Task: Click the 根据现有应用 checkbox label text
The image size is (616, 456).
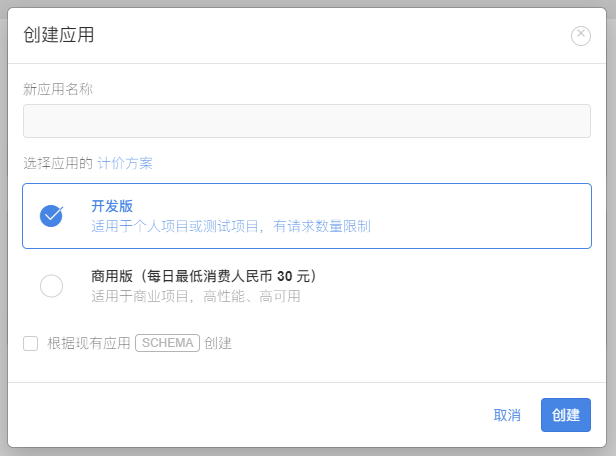Action: click(x=89, y=344)
